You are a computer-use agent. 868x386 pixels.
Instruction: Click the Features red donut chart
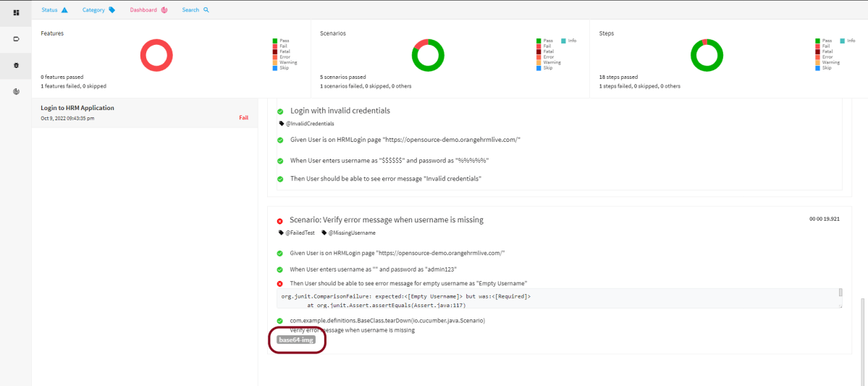pyautogui.click(x=156, y=56)
